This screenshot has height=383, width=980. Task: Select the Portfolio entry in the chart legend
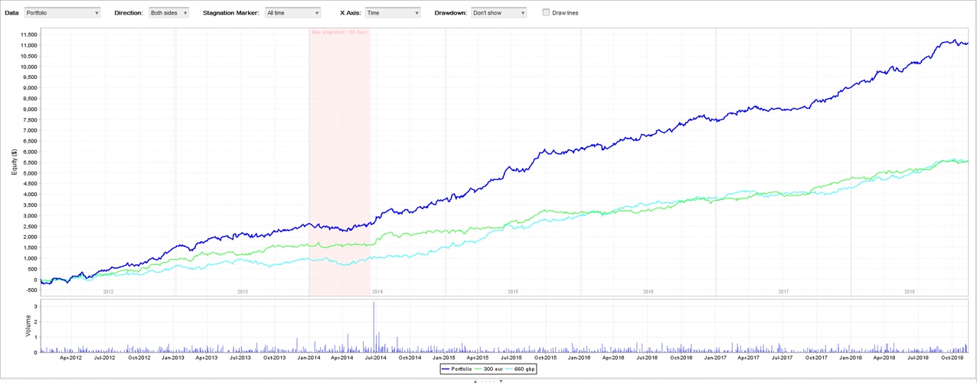(x=456, y=369)
